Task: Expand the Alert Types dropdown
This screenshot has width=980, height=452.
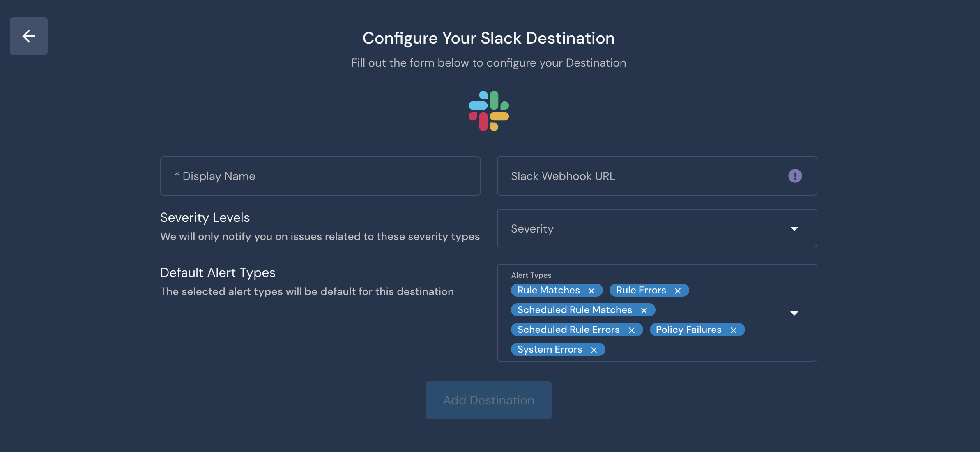Action: (x=794, y=313)
